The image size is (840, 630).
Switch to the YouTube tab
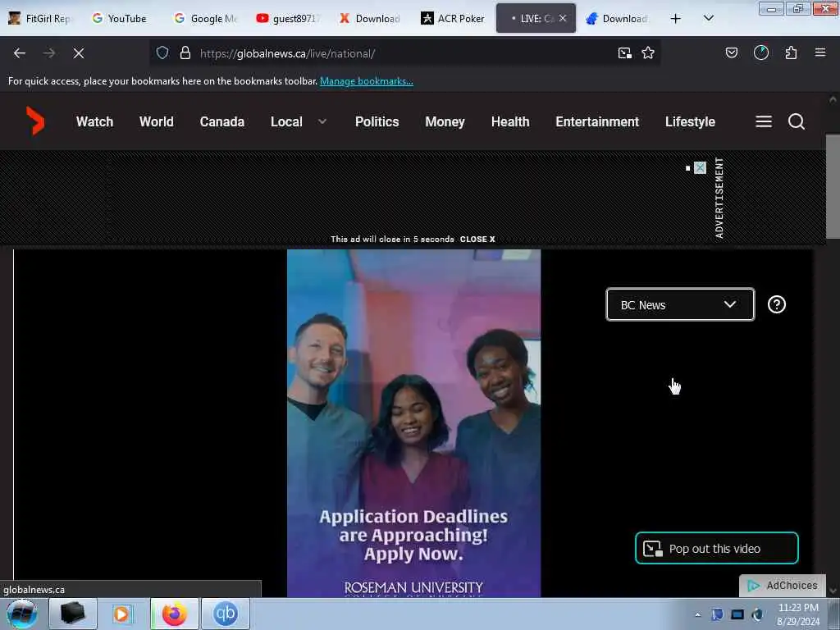coord(120,18)
